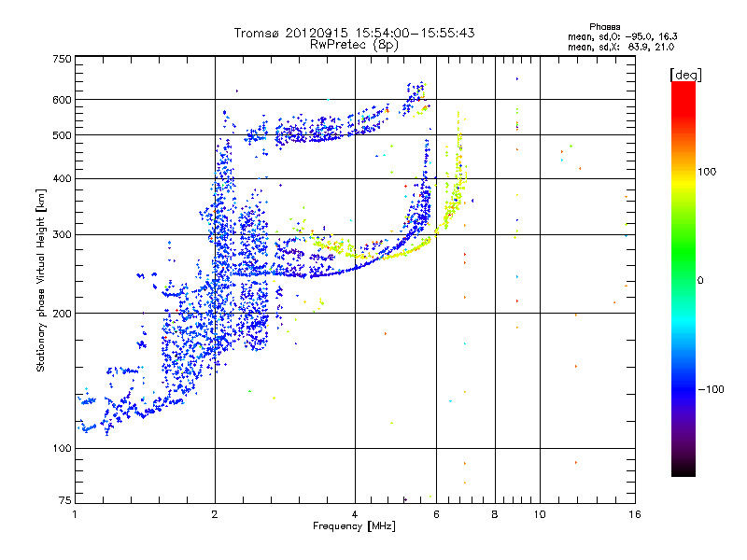Click the "Phases" heading text
This screenshot has width=747, height=560.
pyautogui.click(x=604, y=27)
